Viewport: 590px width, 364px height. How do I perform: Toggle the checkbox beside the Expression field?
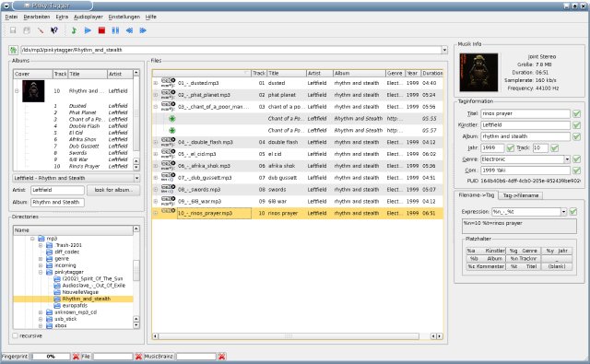[x=573, y=212]
